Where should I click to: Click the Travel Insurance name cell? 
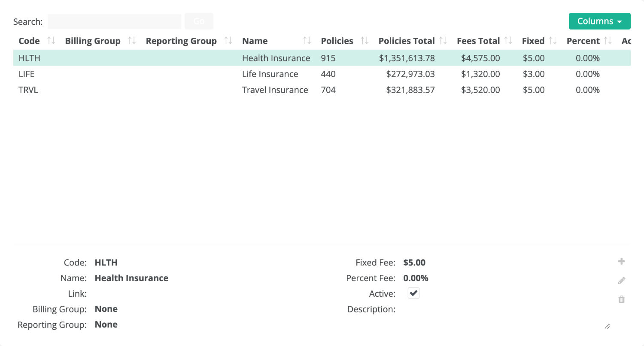point(275,90)
